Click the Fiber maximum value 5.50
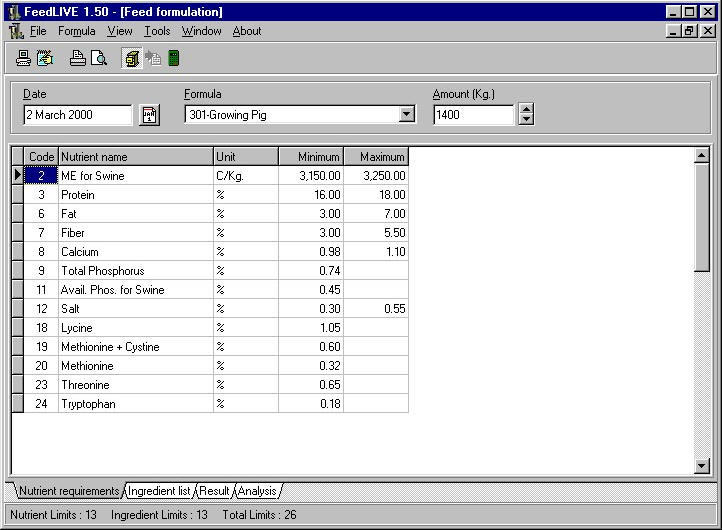This screenshot has width=722, height=530. pos(376,233)
